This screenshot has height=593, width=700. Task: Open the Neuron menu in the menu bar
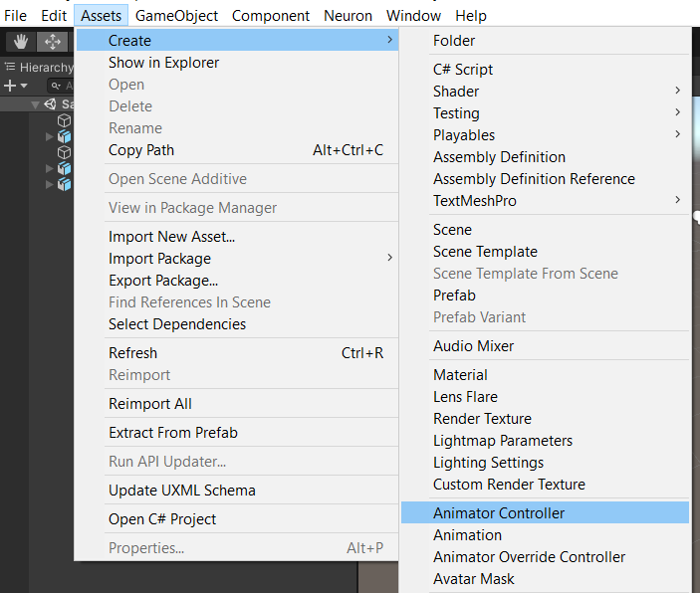click(348, 16)
